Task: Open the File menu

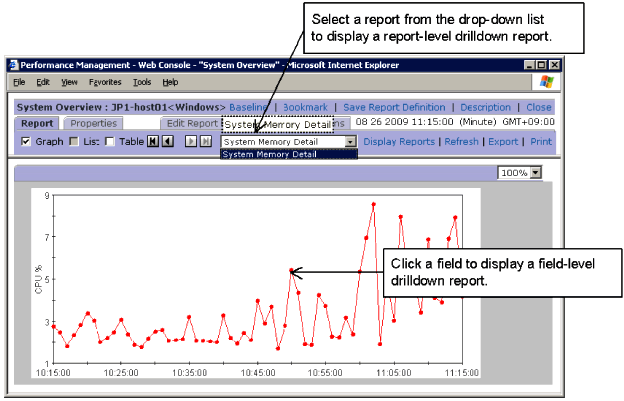Action: pos(19,82)
